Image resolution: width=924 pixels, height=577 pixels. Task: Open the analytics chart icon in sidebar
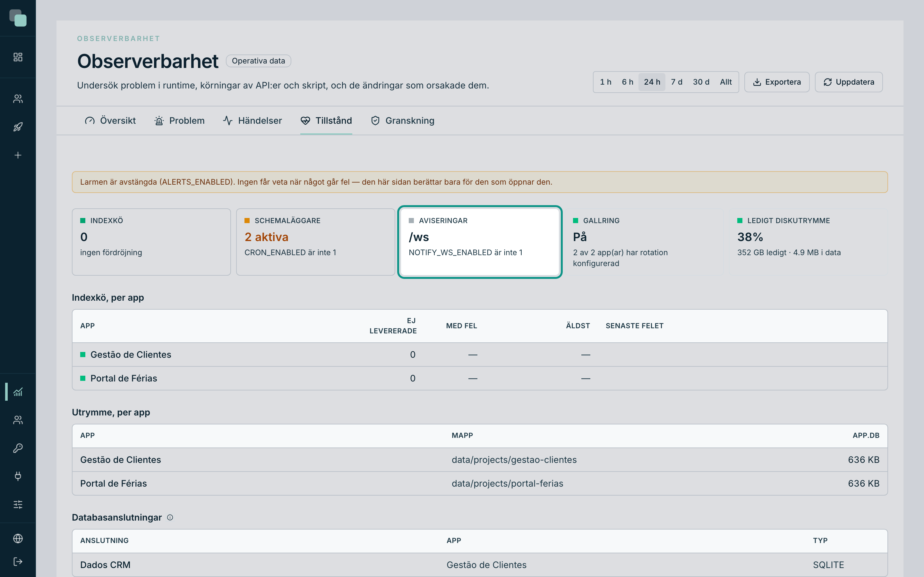(18, 392)
